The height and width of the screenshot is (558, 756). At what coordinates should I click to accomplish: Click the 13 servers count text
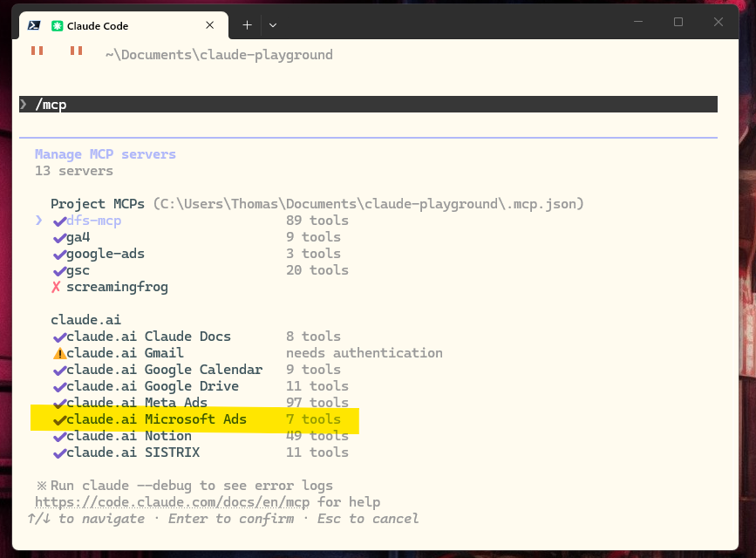pos(74,171)
